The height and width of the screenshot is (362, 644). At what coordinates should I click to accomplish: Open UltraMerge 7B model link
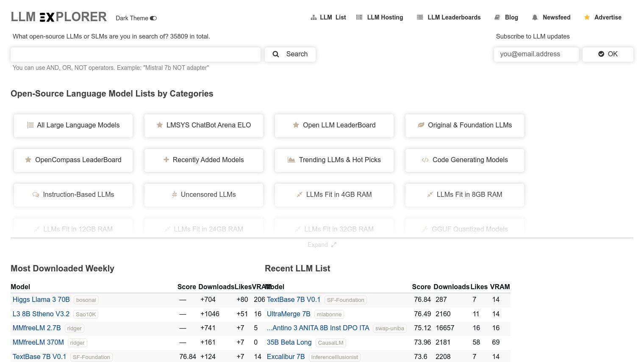click(289, 314)
